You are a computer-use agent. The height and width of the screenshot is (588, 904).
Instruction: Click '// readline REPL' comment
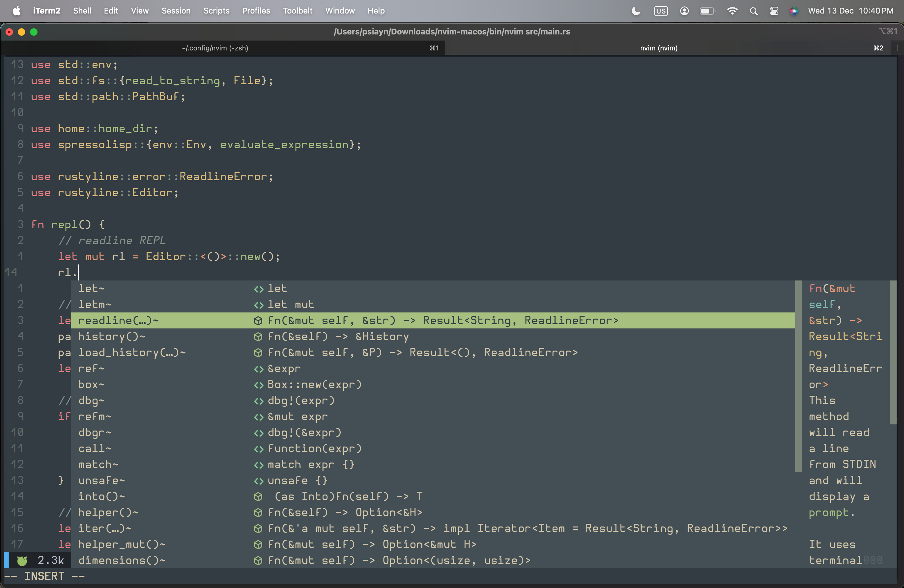point(112,240)
